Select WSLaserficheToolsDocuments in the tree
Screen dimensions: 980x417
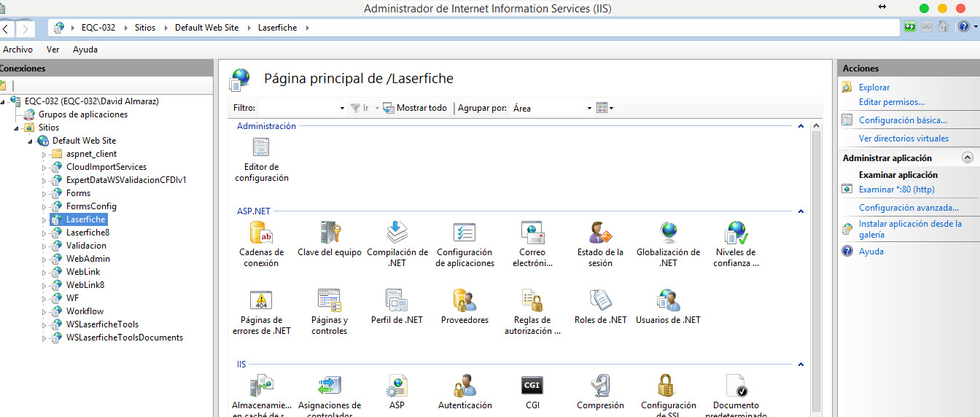125,338
